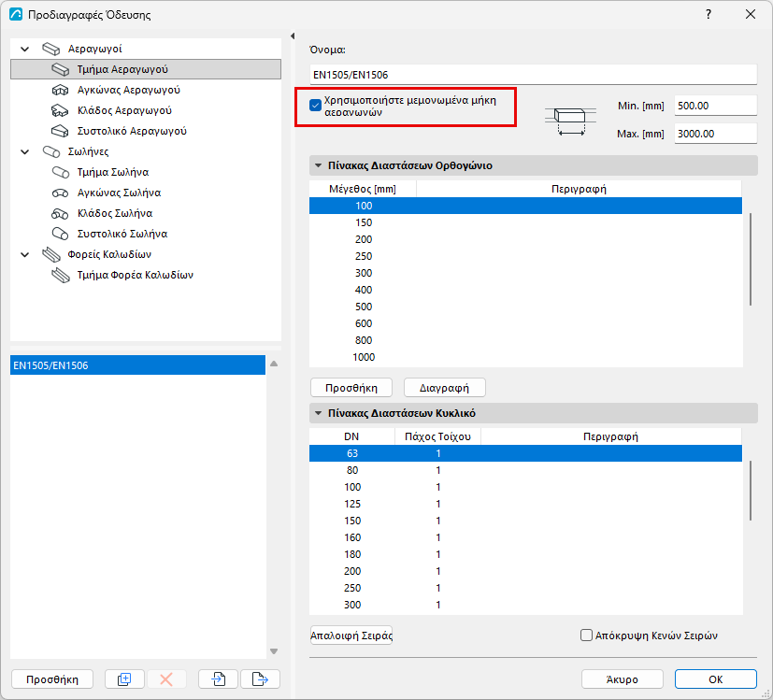Select the EN1505/EN1506 preset in the list

(138, 365)
